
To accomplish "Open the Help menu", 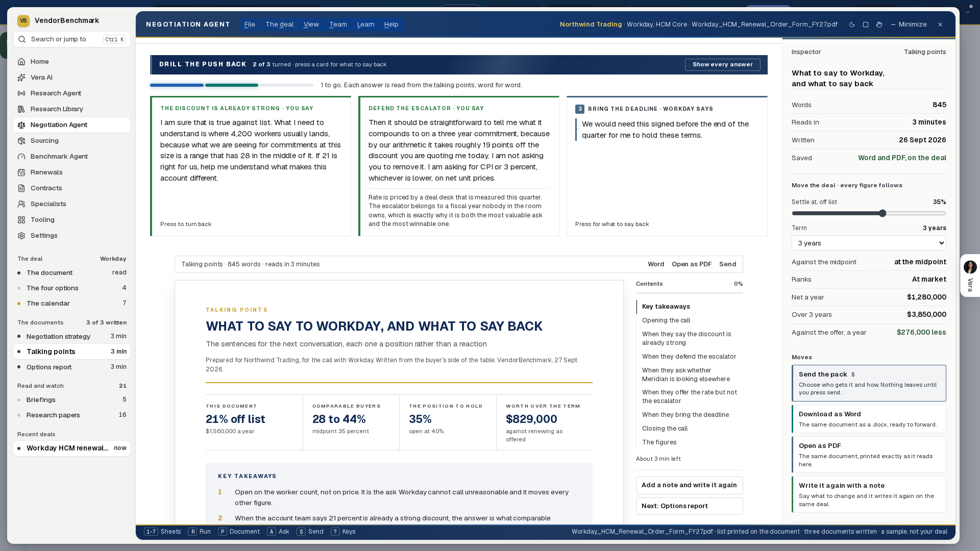I will coord(391,24).
